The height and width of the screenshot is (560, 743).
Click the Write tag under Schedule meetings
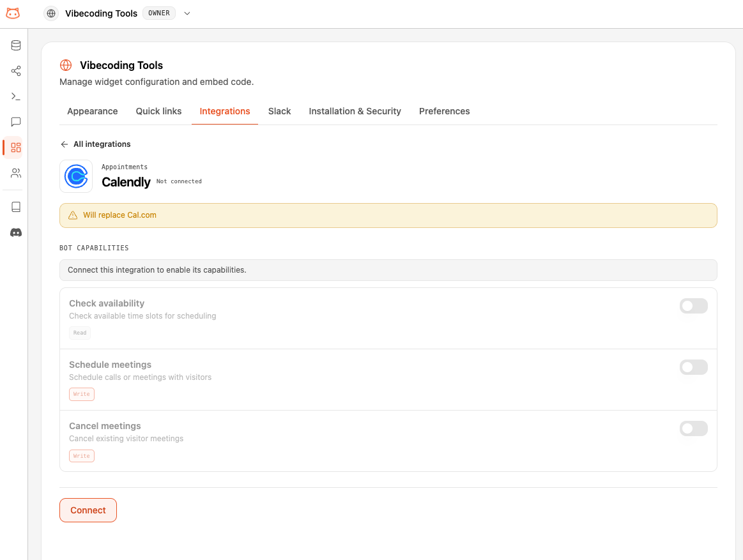point(82,394)
